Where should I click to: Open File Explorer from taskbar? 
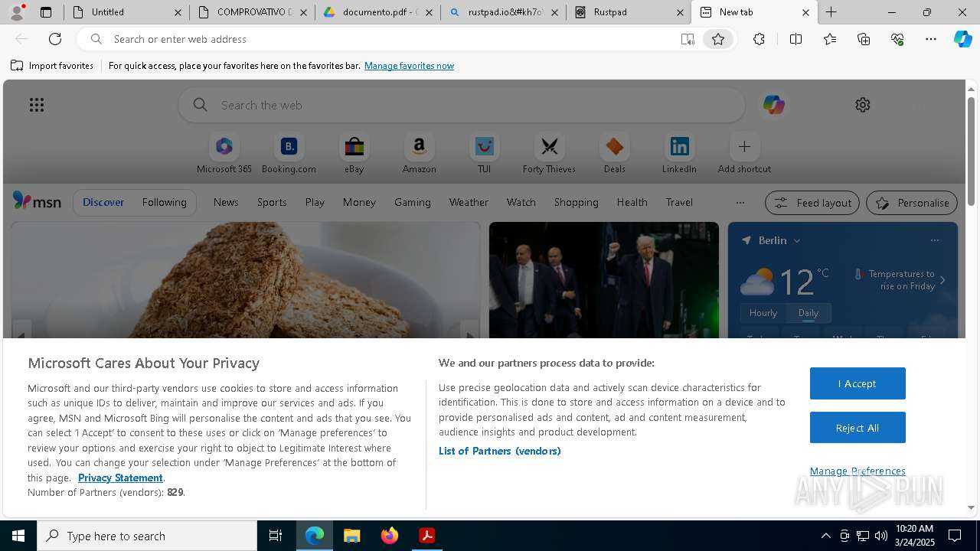tap(352, 536)
